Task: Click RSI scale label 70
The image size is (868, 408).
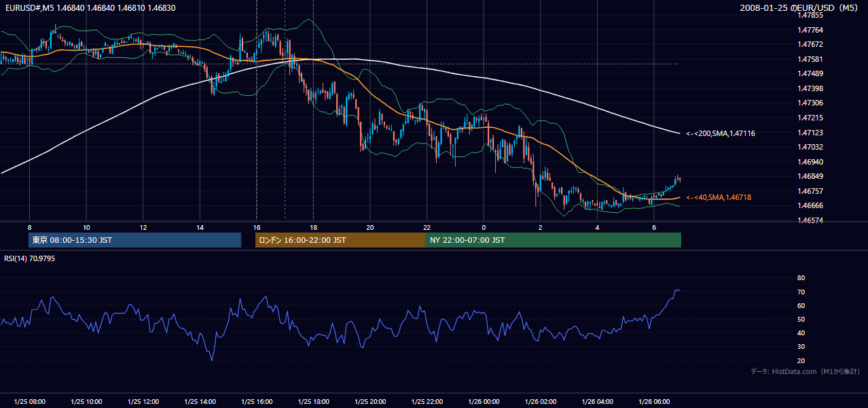Action: (x=801, y=292)
